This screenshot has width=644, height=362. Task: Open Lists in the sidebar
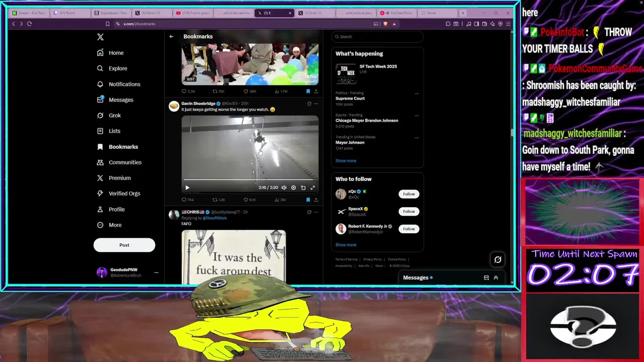pyautogui.click(x=109, y=131)
